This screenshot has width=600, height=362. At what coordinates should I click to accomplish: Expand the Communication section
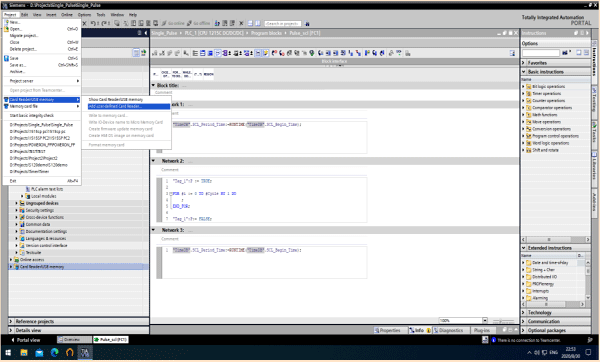coord(523,321)
